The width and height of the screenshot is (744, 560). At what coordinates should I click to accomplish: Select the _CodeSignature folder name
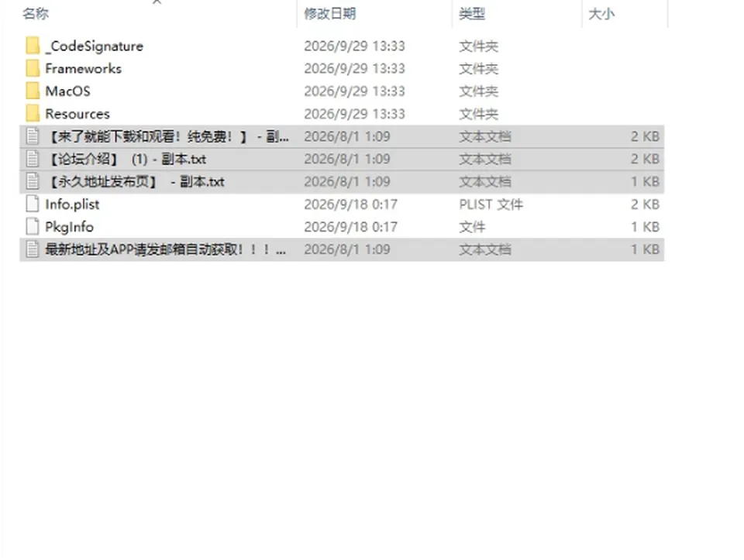95,46
